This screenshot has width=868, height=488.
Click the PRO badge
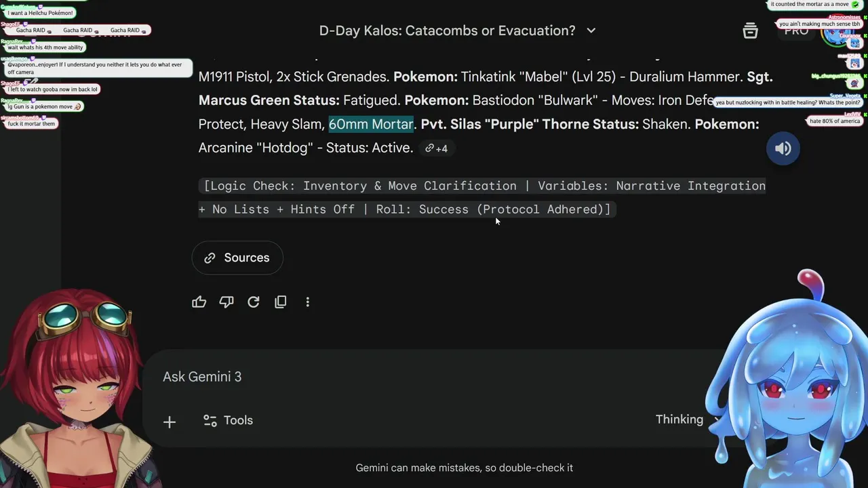point(796,30)
